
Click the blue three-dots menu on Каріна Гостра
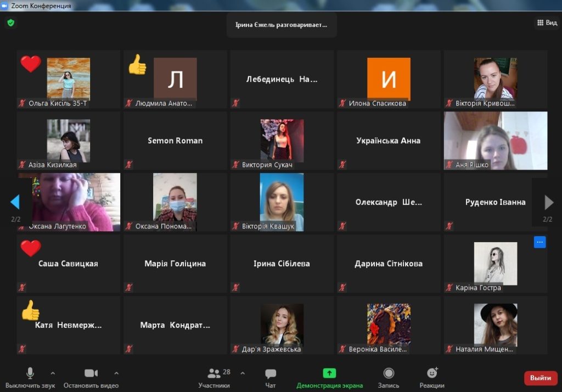point(539,242)
